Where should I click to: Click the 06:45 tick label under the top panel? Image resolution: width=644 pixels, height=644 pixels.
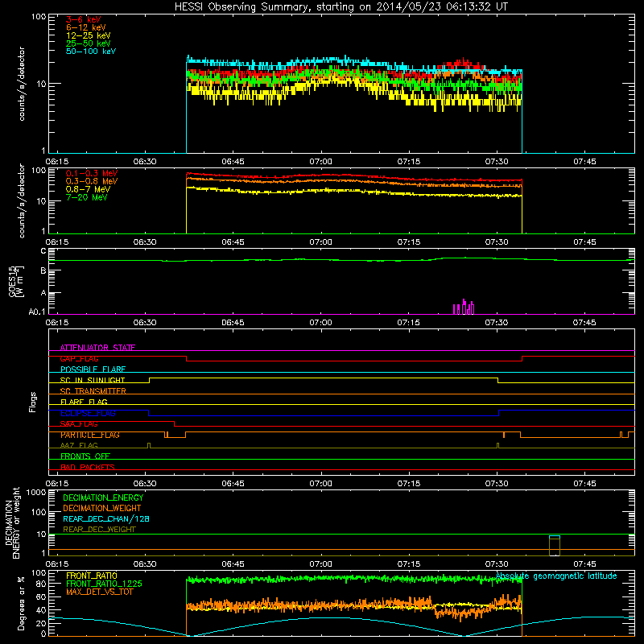pos(233,162)
